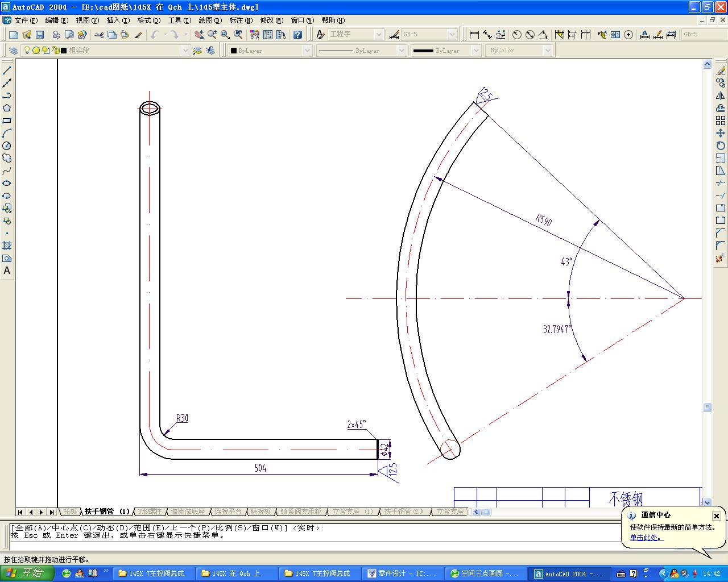728x582 pixels.
Task: Select the Circle draw tool
Action: [x=7, y=145]
